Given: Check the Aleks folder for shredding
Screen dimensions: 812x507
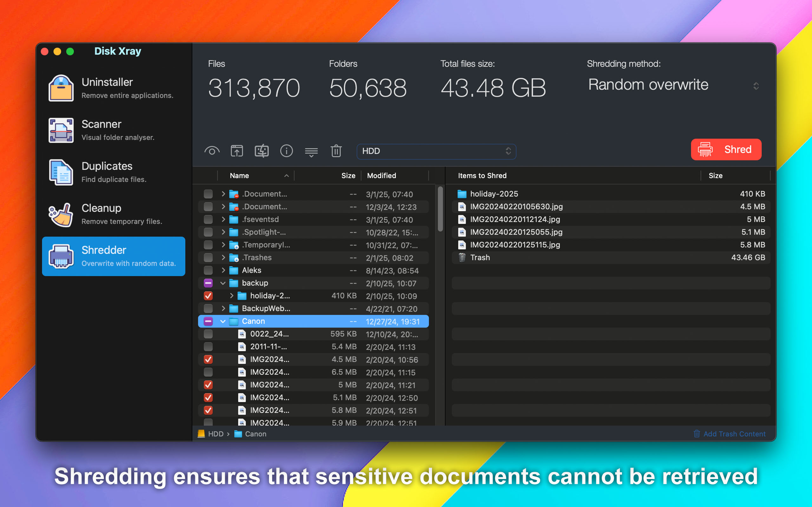Looking at the screenshot, I should click(x=208, y=270).
